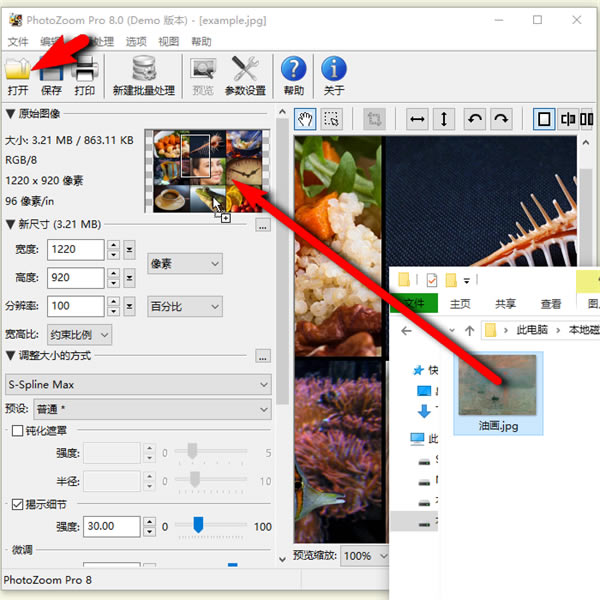The width and height of the screenshot is (600, 600).
Task: Open About (关于) info icon
Action: [334, 77]
